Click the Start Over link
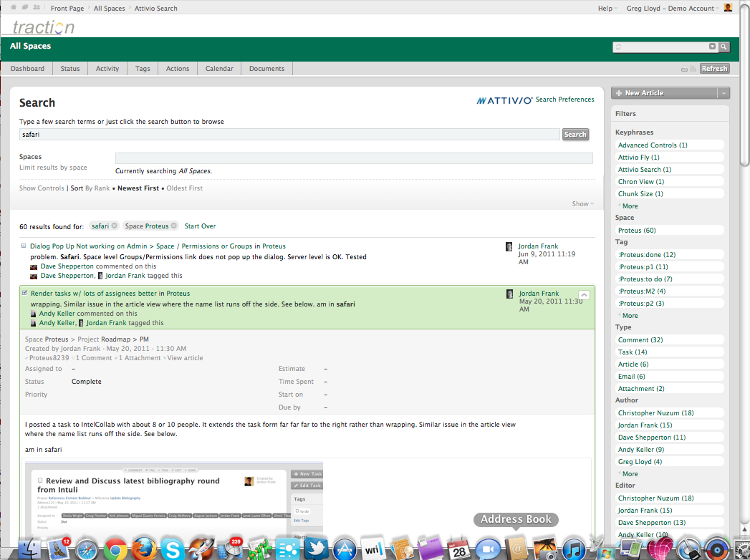Image resolution: width=750 pixels, height=560 pixels. coord(200,226)
